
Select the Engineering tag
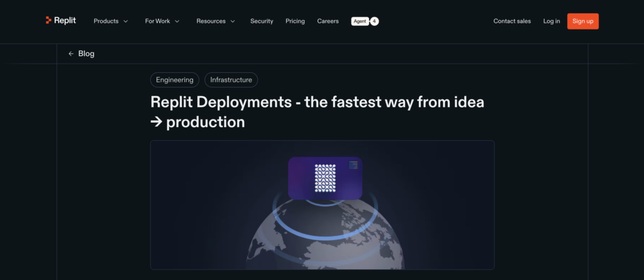175,80
